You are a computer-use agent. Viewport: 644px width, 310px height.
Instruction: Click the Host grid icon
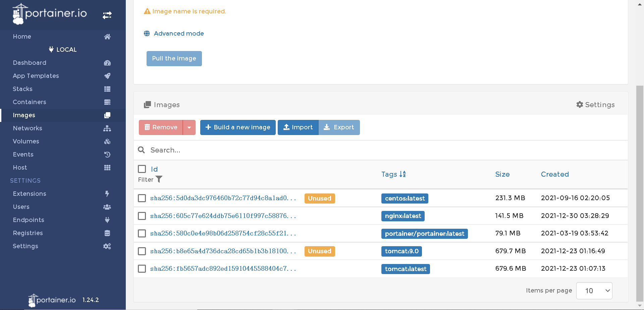click(x=107, y=168)
